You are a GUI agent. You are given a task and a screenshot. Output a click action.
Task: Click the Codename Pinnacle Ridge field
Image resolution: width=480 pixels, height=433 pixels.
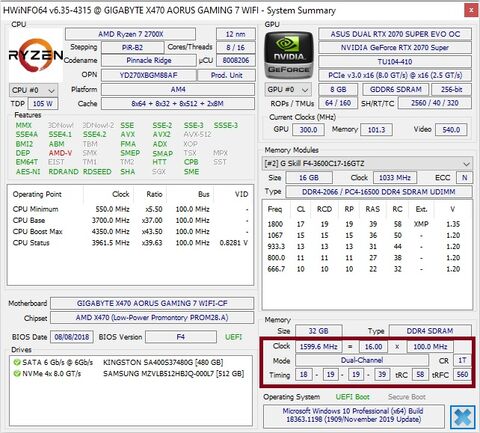pyautogui.click(x=149, y=60)
